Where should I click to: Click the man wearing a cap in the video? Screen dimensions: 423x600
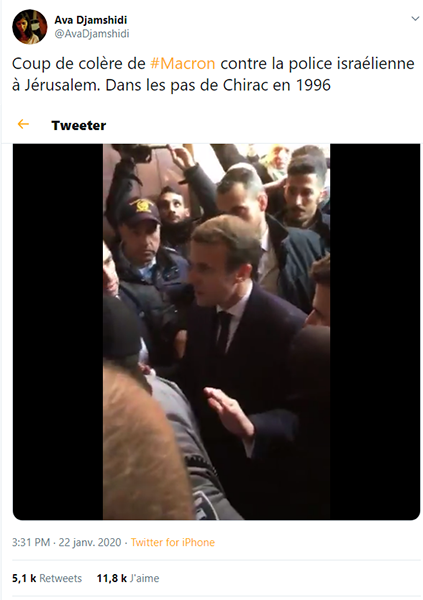(x=142, y=237)
